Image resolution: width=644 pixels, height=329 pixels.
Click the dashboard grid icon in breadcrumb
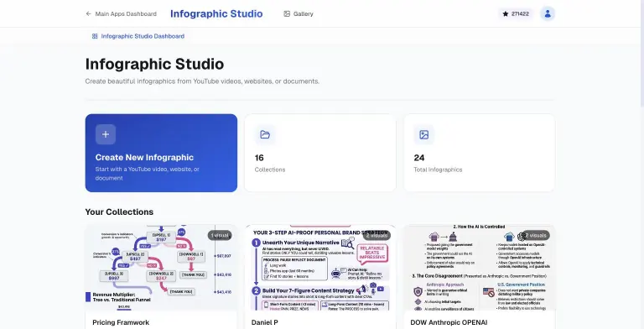pyautogui.click(x=95, y=36)
